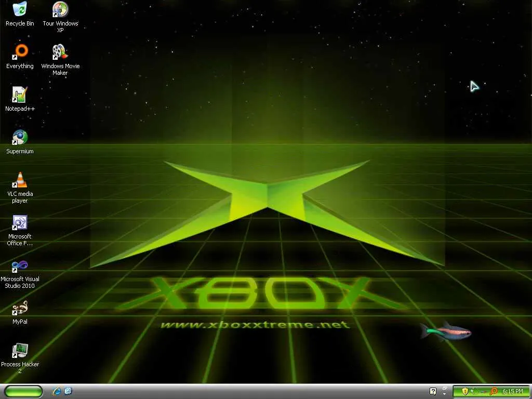The image size is (532, 399).
Task: Select the Supermium browser shortcut
Action: click(x=20, y=142)
